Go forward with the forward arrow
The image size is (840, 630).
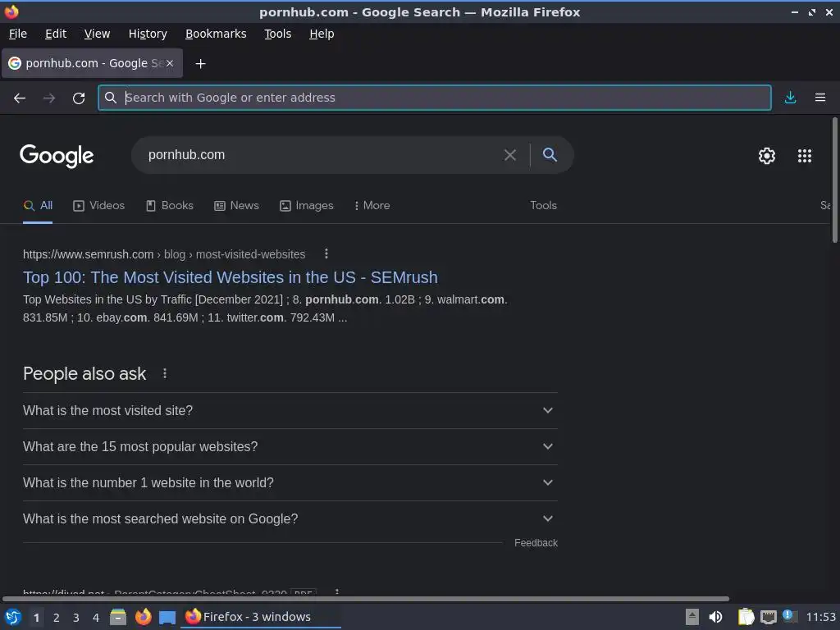[x=49, y=98]
